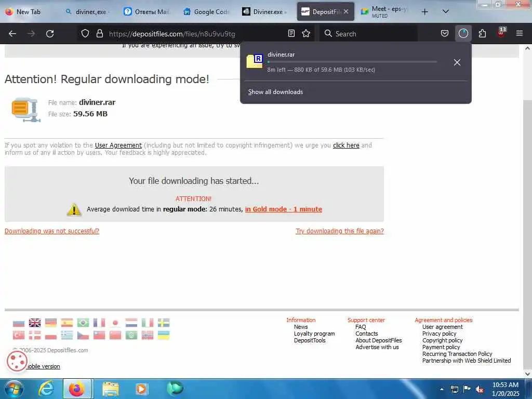This screenshot has width=532, height=399.
Task: Go back with the browser back arrow
Action: point(12,34)
